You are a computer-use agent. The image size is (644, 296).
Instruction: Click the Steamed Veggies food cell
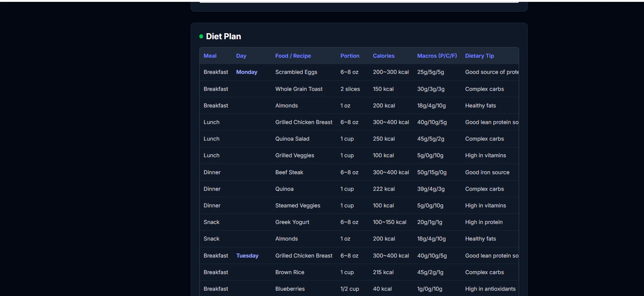(298, 206)
